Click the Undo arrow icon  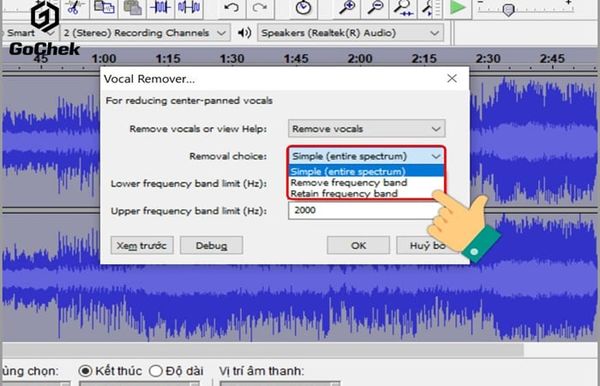coord(232,8)
